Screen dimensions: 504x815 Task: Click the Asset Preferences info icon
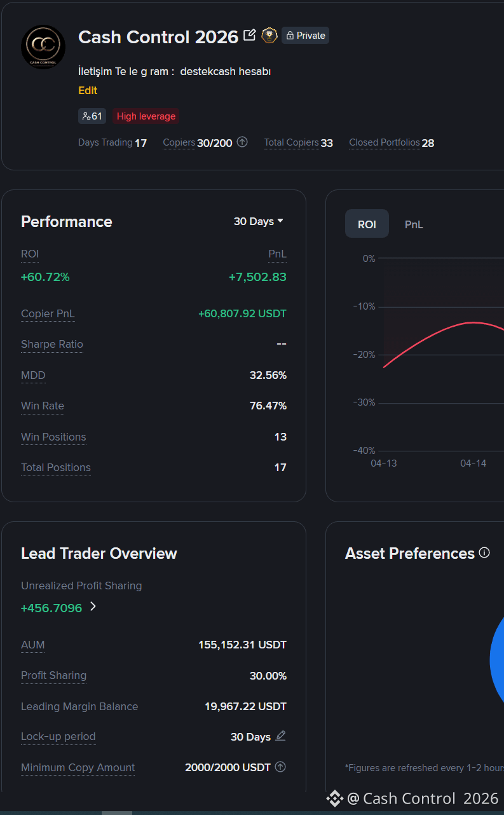coord(484,552)
